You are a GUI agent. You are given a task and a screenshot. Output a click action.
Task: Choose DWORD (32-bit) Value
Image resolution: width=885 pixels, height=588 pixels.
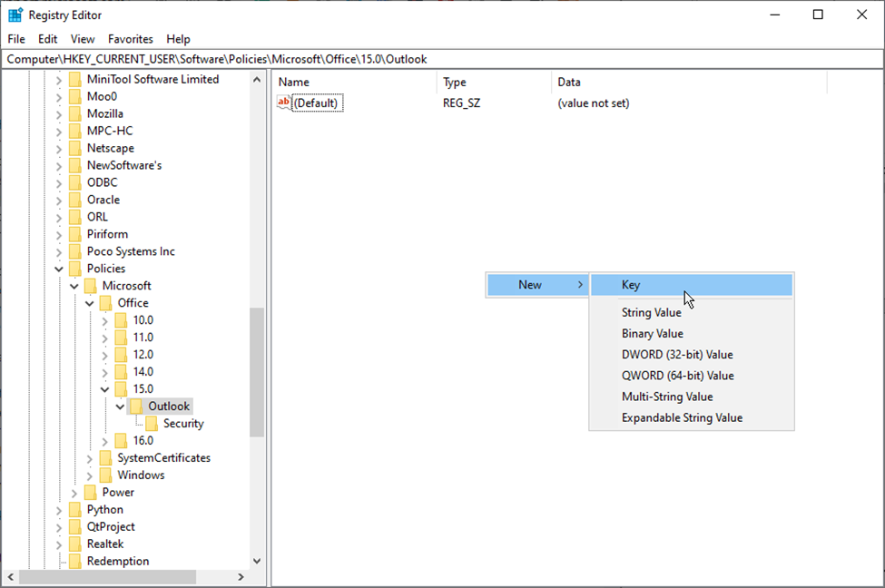[x=692, y=355]
